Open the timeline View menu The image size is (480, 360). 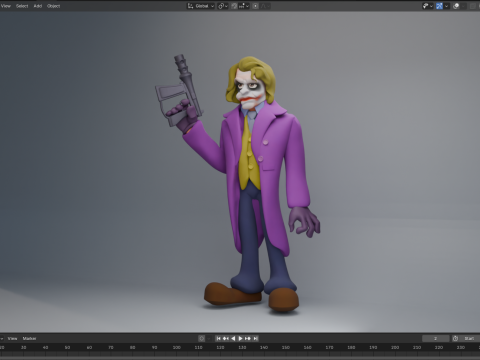(12, 338)
